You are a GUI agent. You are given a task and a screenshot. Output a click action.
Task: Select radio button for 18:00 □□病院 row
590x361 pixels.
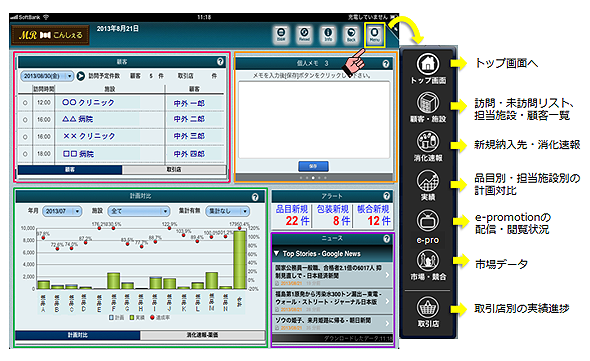click(25, 154)
